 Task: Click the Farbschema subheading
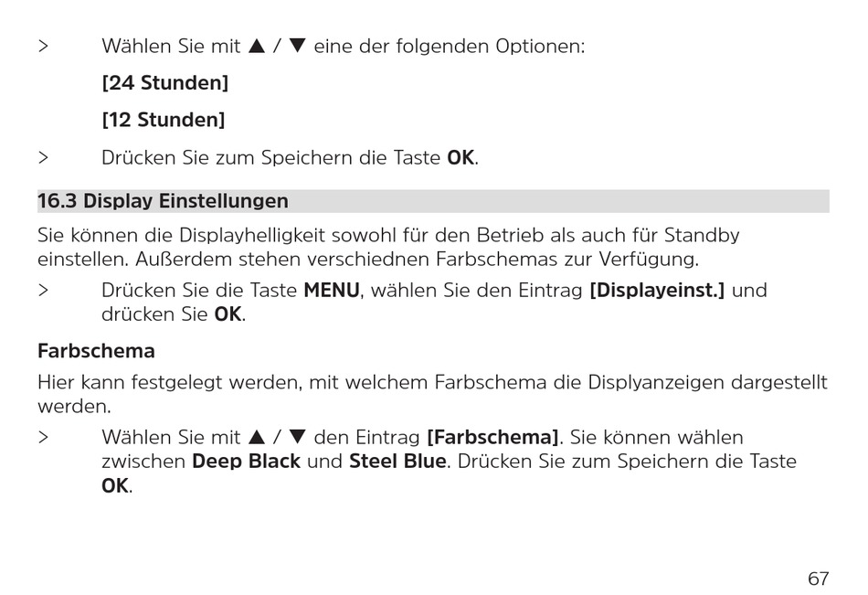96,351
